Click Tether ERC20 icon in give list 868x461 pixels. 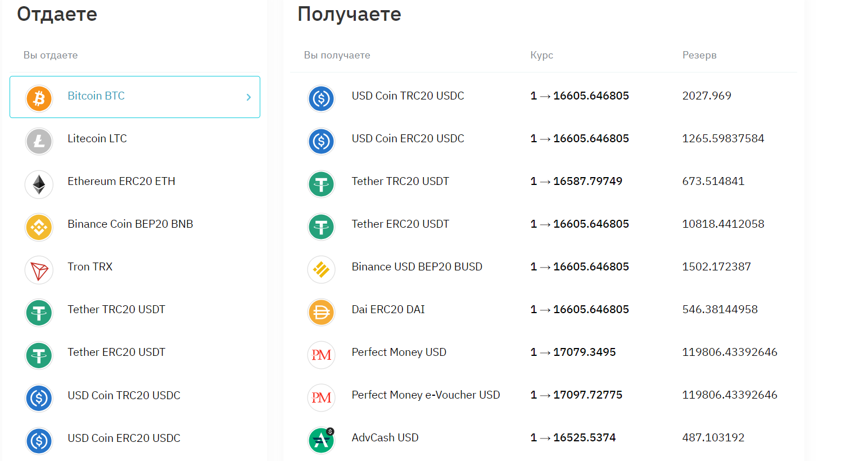[x=39, y=355]
